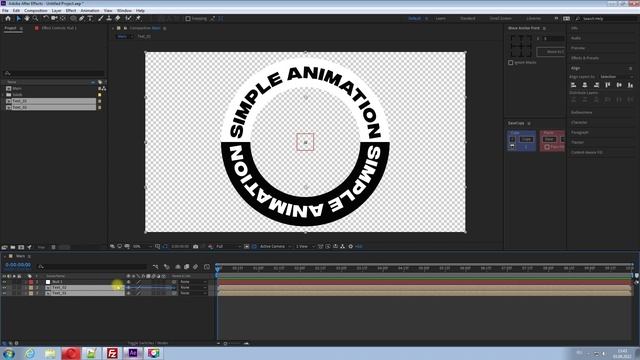Toggle shy switch on Text_01 layer

click(x=129, y=293)
